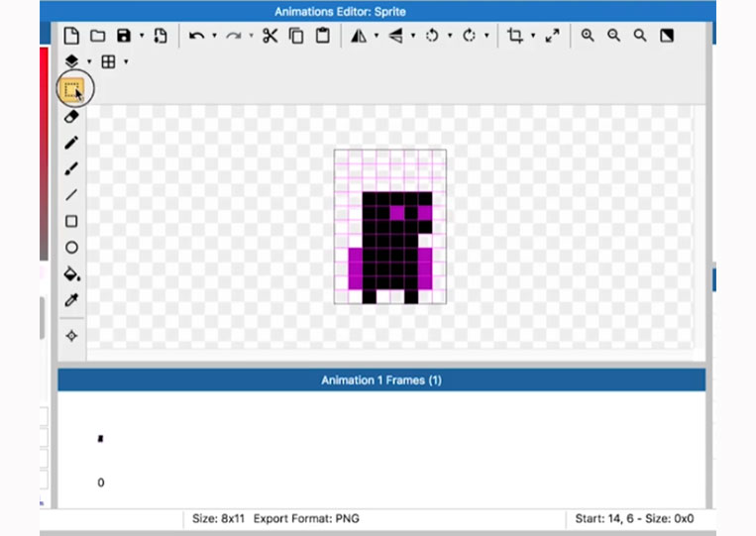756x536 pixels.
Task: Select the Eraser tool
Action: click(x=71, y=117)
